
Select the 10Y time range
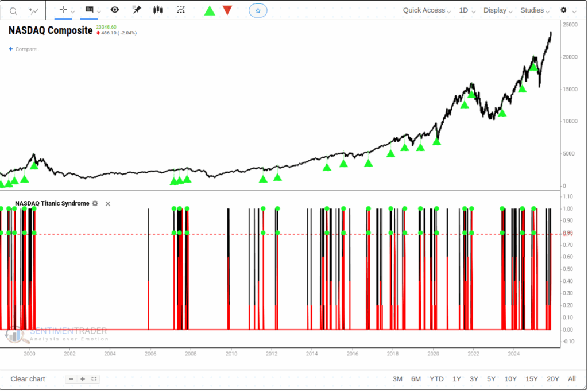[x=510, y=379]
